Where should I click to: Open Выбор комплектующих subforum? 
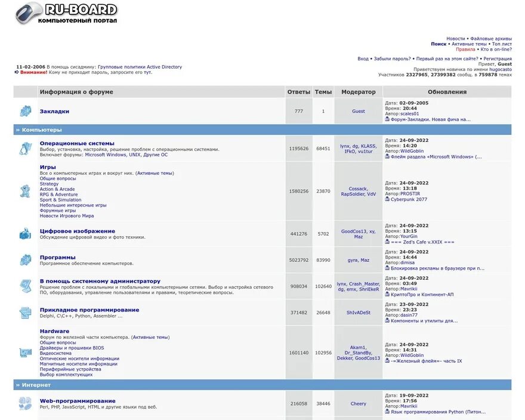pos(66,375)
